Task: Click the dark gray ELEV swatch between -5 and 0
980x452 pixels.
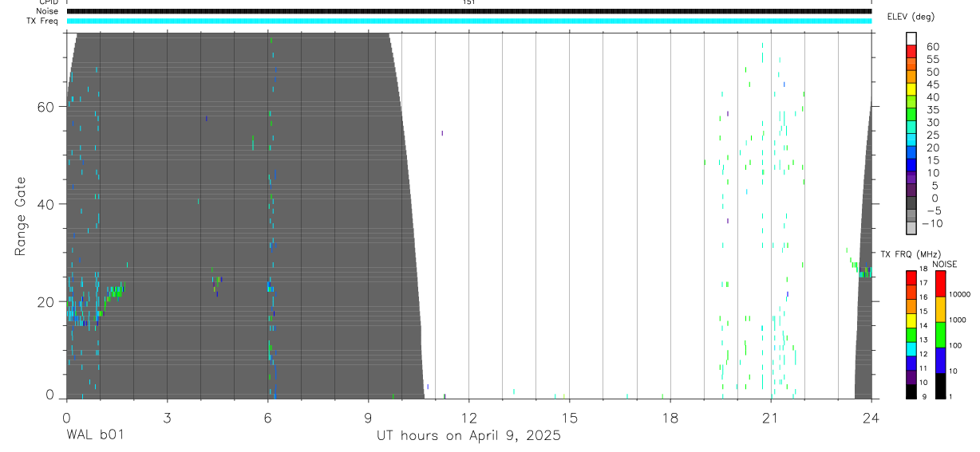Action: click(911, 203)
